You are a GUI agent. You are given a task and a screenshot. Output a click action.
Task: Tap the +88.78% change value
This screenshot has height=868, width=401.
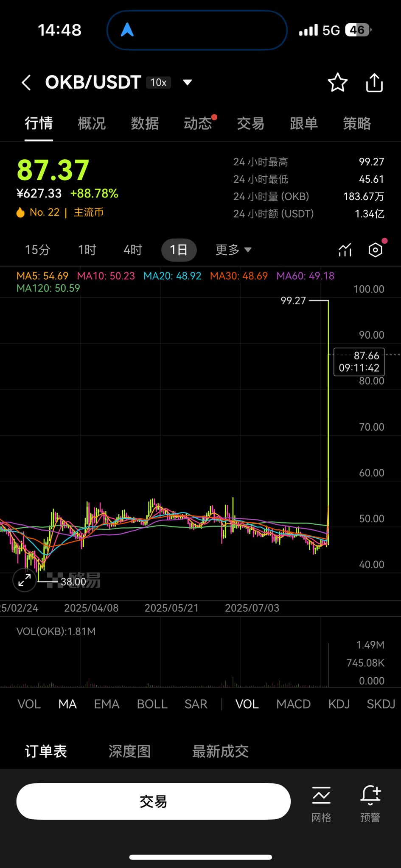[94, 194]
